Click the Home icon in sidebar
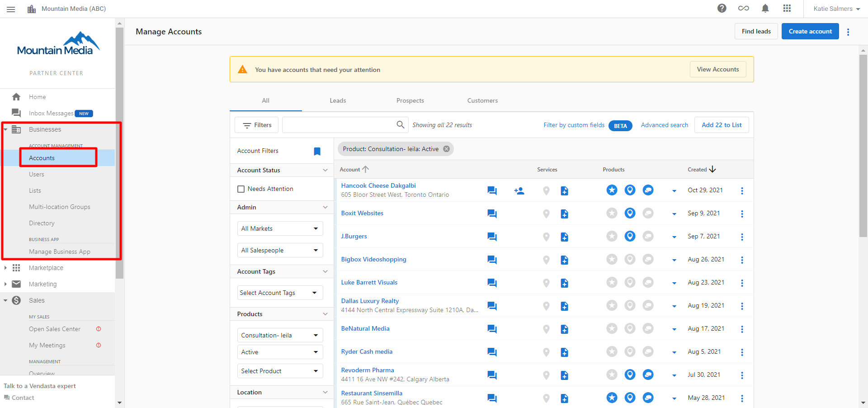This screenshot has width=868, height=408. [16, 97]
